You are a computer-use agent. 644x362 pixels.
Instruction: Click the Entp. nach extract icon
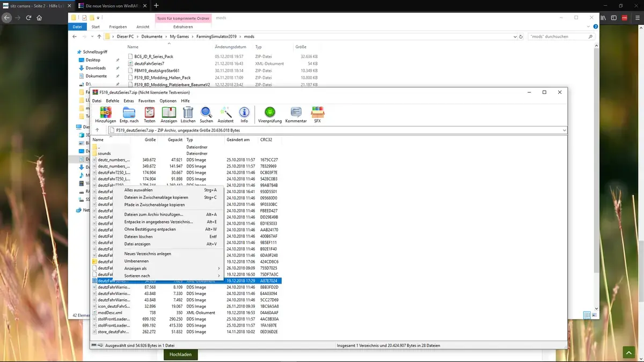pyautogui.click(x=129, y=113)
